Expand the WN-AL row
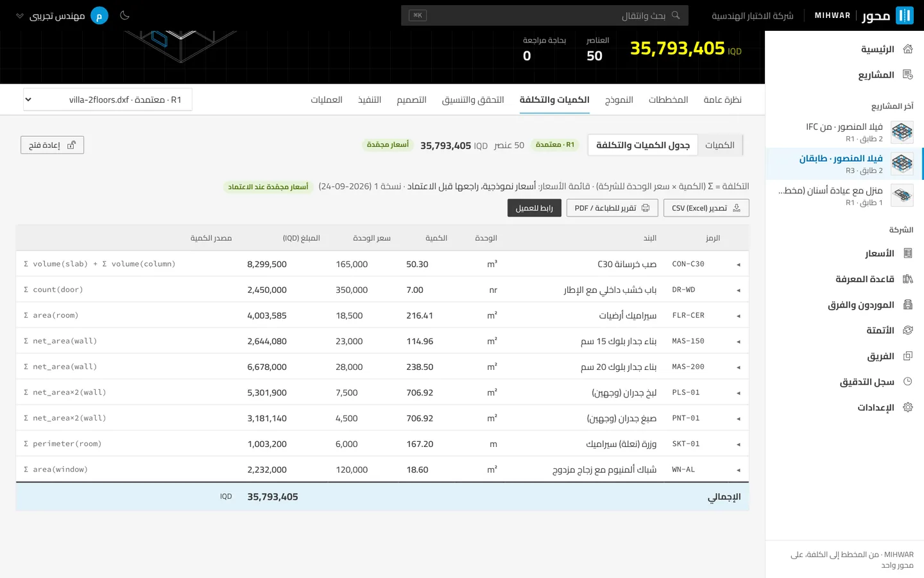The width and height of the screenshot is (924, 578). (739, 470)
